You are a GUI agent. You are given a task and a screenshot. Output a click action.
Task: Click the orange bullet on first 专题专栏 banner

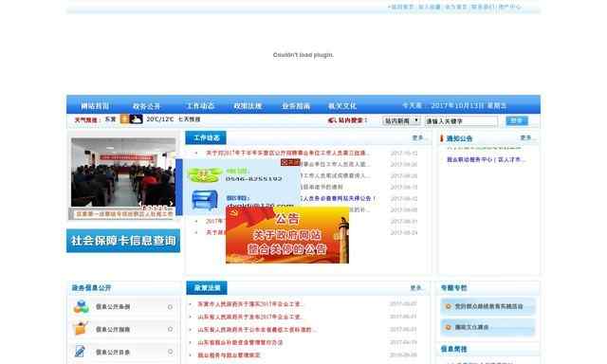[x=449, y=306]
